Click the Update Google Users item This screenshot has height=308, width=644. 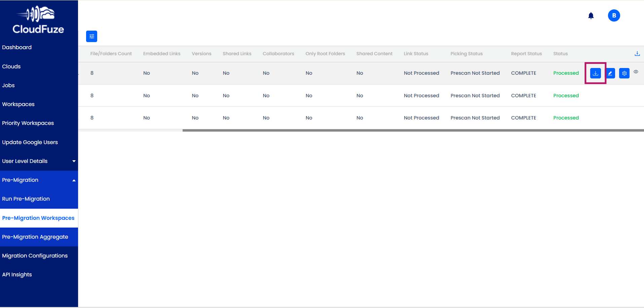[x=30, y=142]
